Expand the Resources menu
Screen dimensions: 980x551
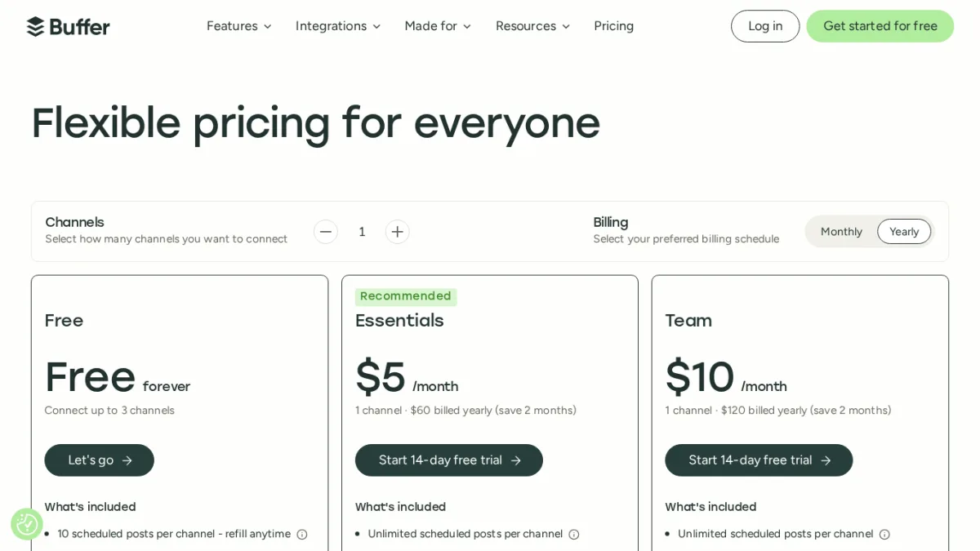coord(532,26)
